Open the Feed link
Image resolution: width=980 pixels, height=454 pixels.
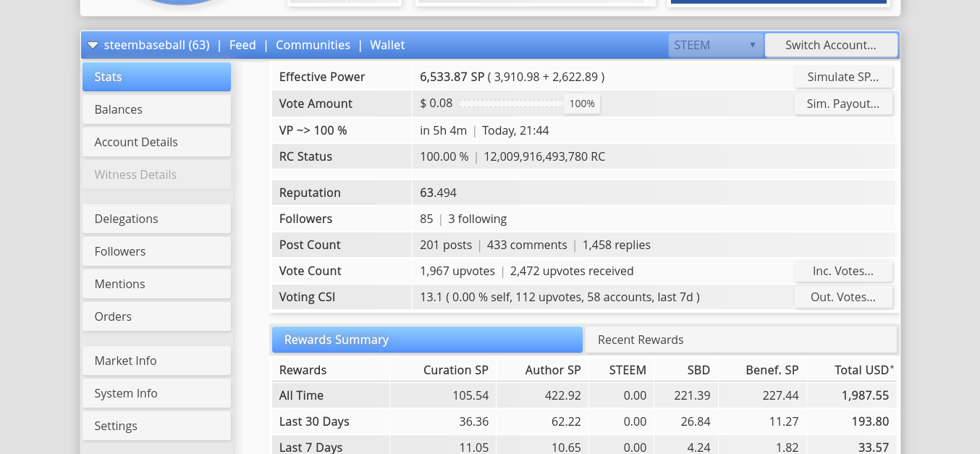pos(242,45)
